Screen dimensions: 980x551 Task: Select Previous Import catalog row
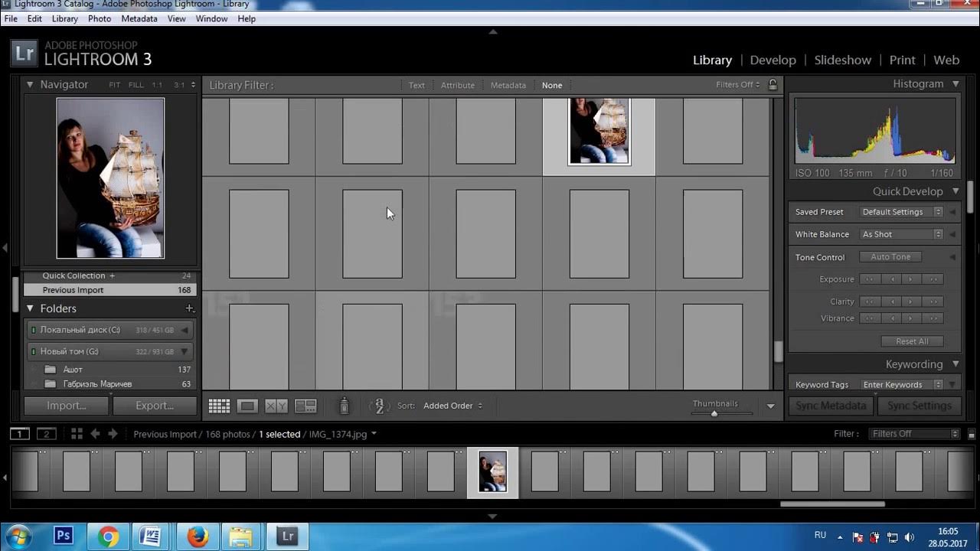tap(109, 290)
